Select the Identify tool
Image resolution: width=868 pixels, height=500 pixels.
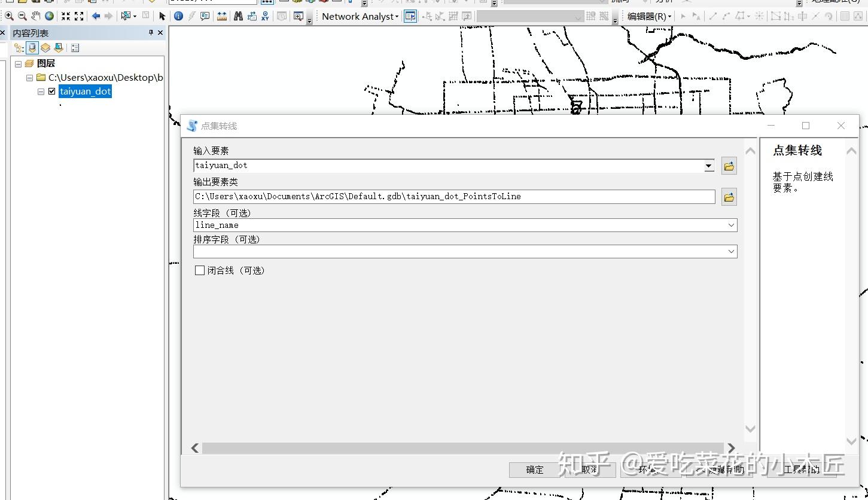click(x=179, y=16)
